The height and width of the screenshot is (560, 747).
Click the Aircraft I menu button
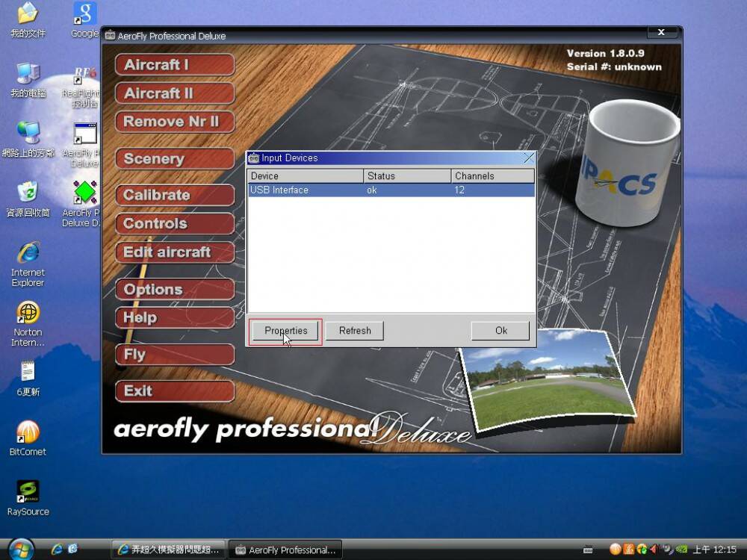click(x=175, y=65)
